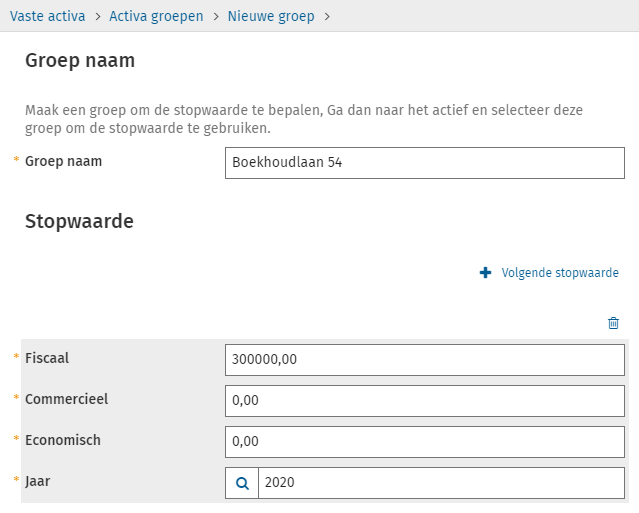The width and height of the screenshot is (639, 513).
Task: Click the Stopwaarde section heading
Action: [79, 221]
